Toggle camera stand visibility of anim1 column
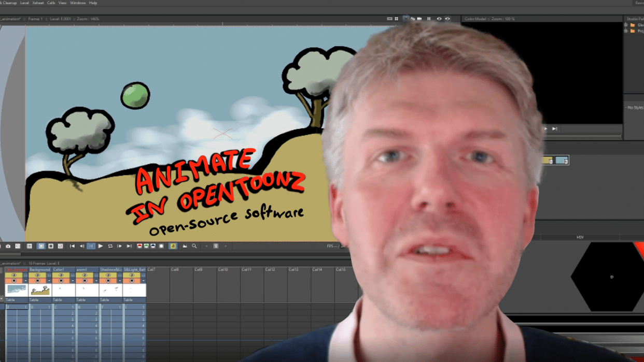The image size is (644, 362). pos(85,281)
